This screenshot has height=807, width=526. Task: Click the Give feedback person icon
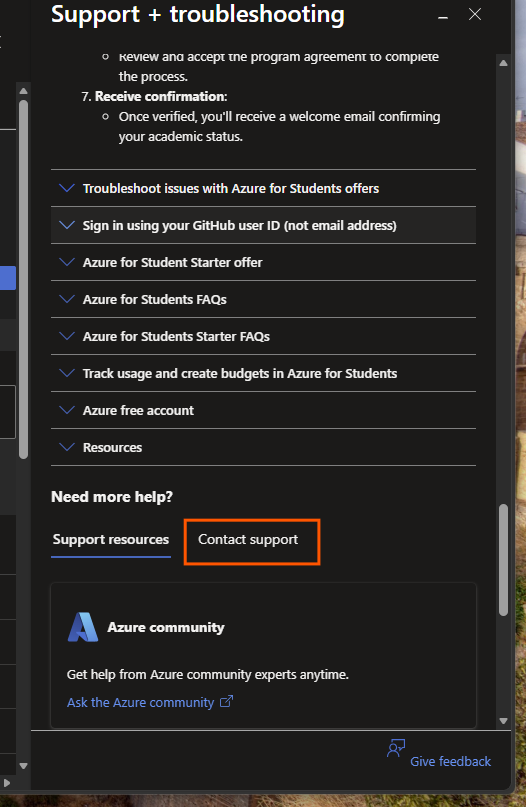click(x=396, y=748)
